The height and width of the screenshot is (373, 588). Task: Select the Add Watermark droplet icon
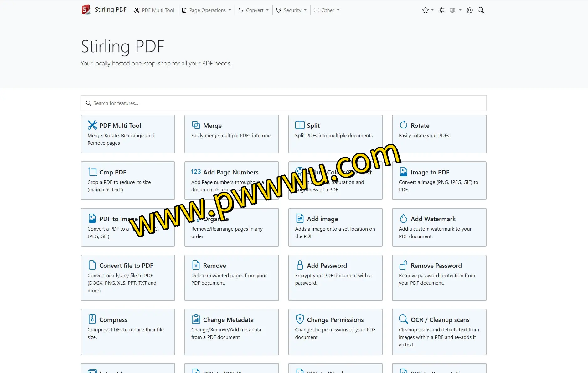[x=403, y=218]
